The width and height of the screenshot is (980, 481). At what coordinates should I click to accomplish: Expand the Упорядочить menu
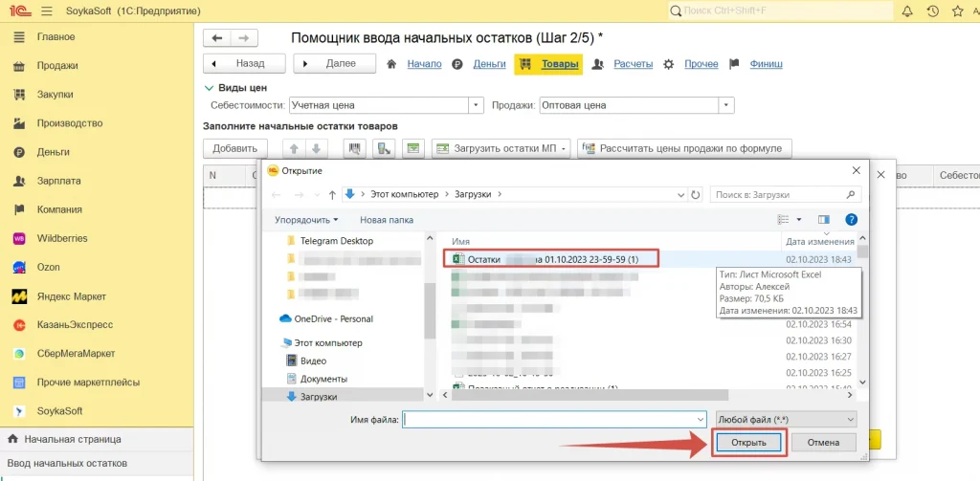click(306, 219)
